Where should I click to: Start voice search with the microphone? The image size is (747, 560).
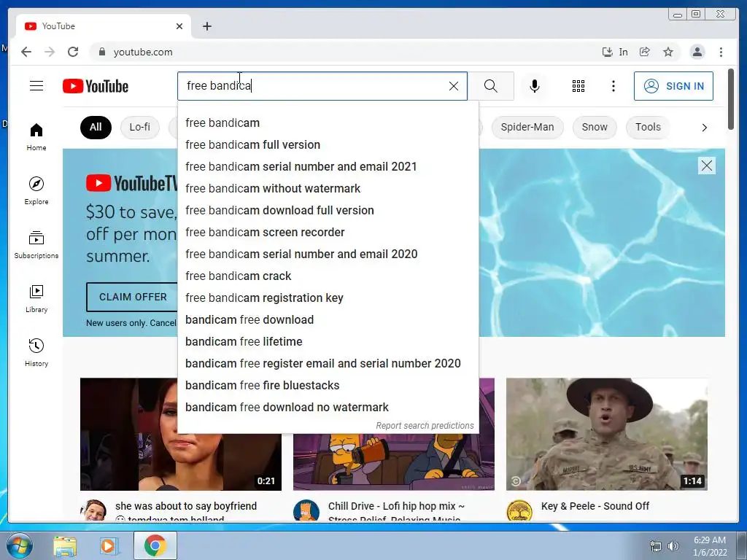pos(535,86)
